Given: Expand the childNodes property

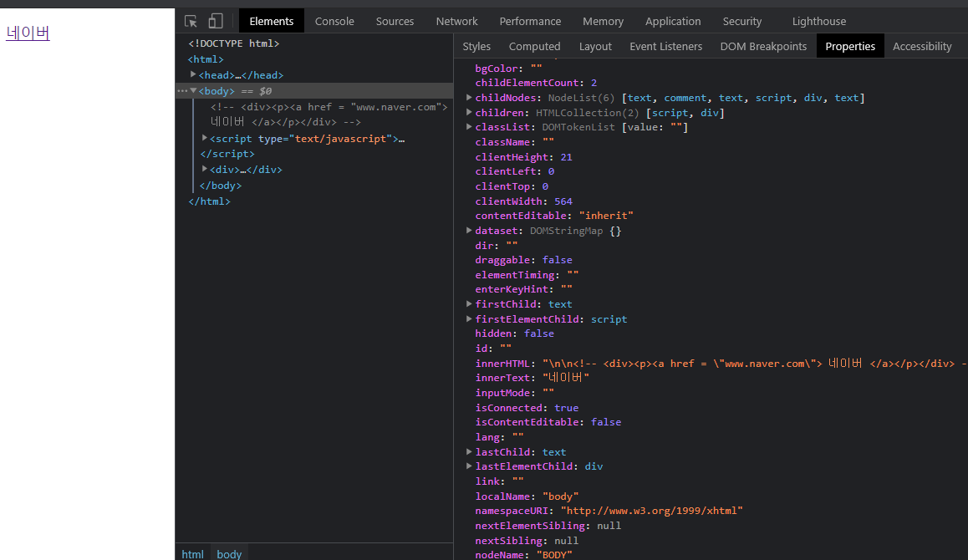Looking at the screenshot, I should point(469,98).
